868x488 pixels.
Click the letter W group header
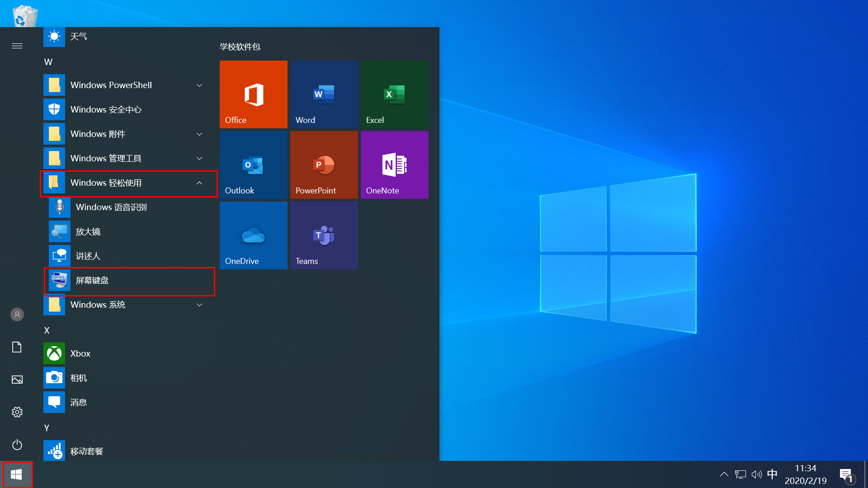click(48, 62)
